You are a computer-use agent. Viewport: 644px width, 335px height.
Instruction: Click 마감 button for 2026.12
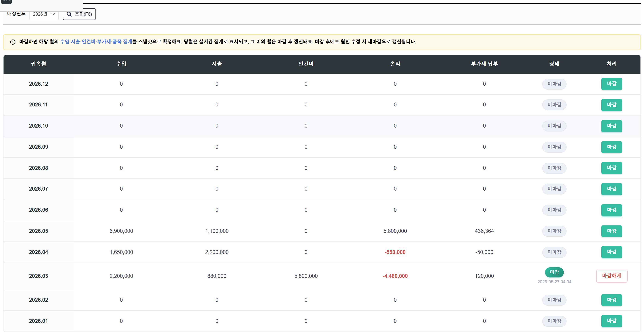[x=612, y=84]
